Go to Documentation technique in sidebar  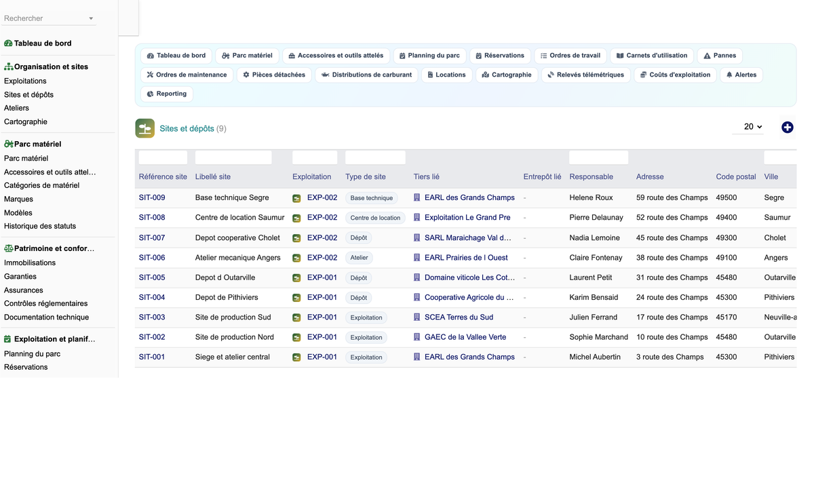46,317
